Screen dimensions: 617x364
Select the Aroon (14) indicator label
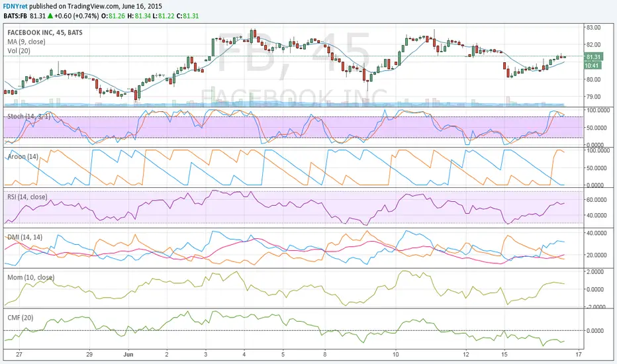23,157
